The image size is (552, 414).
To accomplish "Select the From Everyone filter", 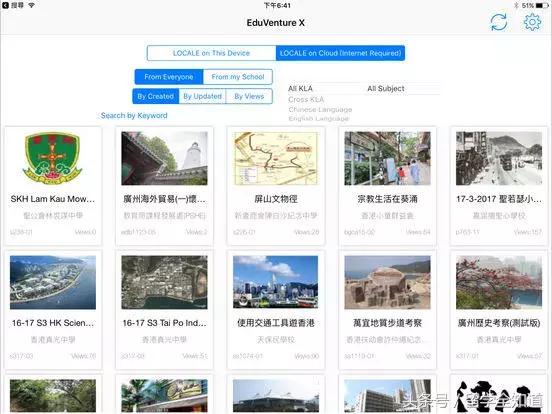I will (169, 77).
